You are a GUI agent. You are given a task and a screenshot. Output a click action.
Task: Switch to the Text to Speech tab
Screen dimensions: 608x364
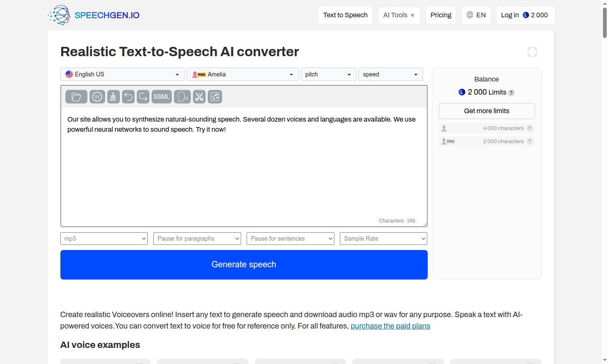coord(345,15)
